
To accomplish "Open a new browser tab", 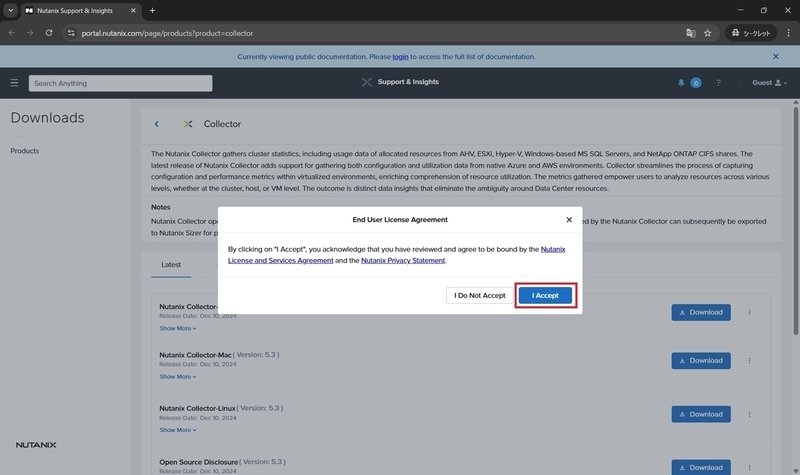I will coord(153,10).
